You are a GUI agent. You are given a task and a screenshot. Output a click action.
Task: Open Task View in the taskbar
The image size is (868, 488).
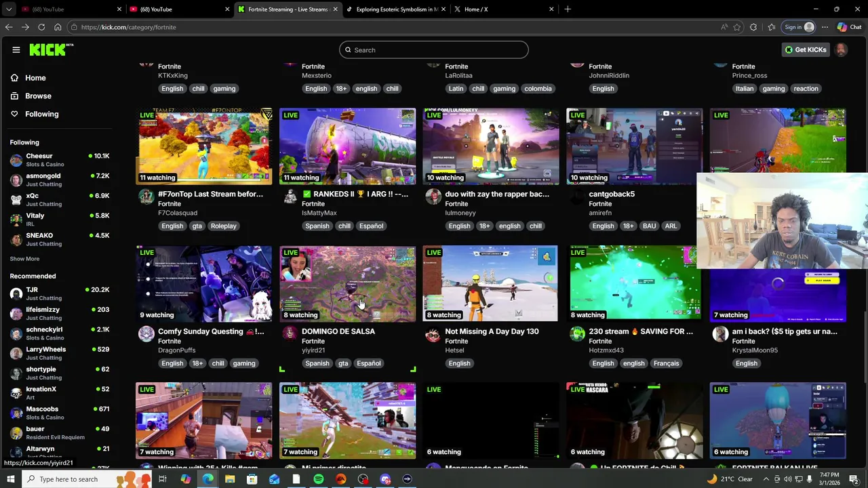(x=163, y=479)
